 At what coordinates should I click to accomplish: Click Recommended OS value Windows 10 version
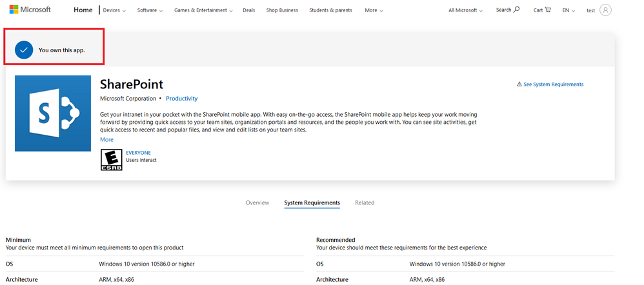457,264
